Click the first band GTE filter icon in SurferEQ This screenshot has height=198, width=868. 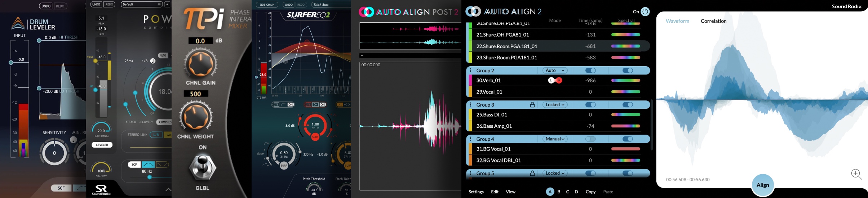pyautogui.click(x=276, y=104)
